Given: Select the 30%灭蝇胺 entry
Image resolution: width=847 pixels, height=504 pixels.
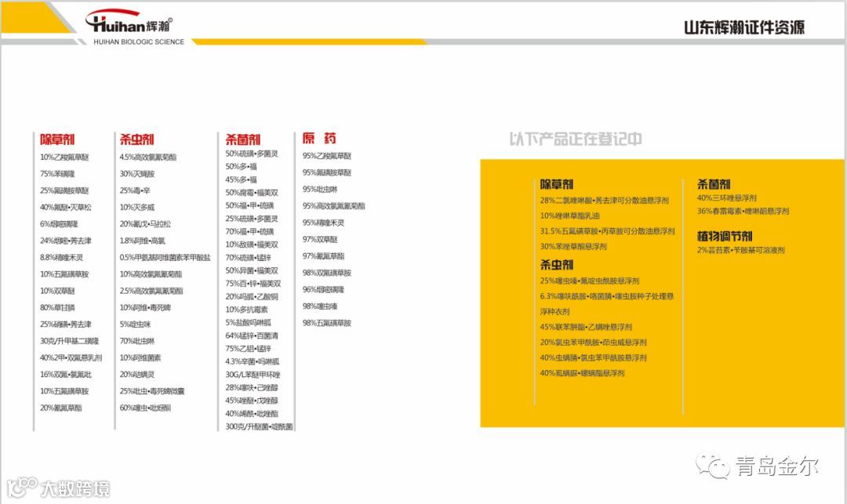Looking at the screenshot, I should [137, 174].
